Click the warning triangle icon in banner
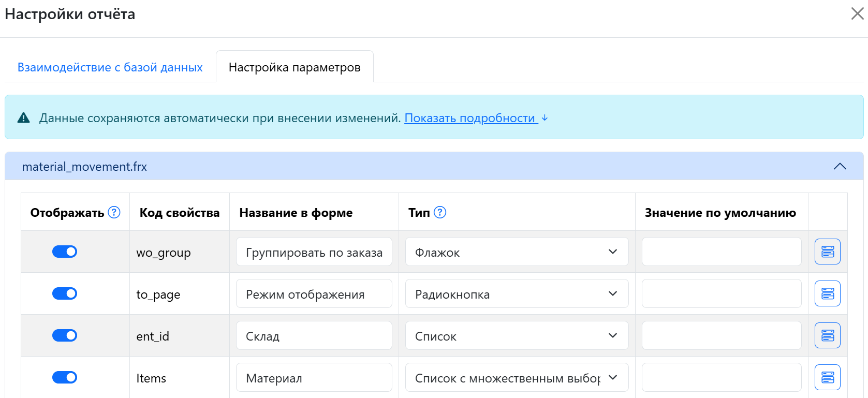 tap(24, 118)
